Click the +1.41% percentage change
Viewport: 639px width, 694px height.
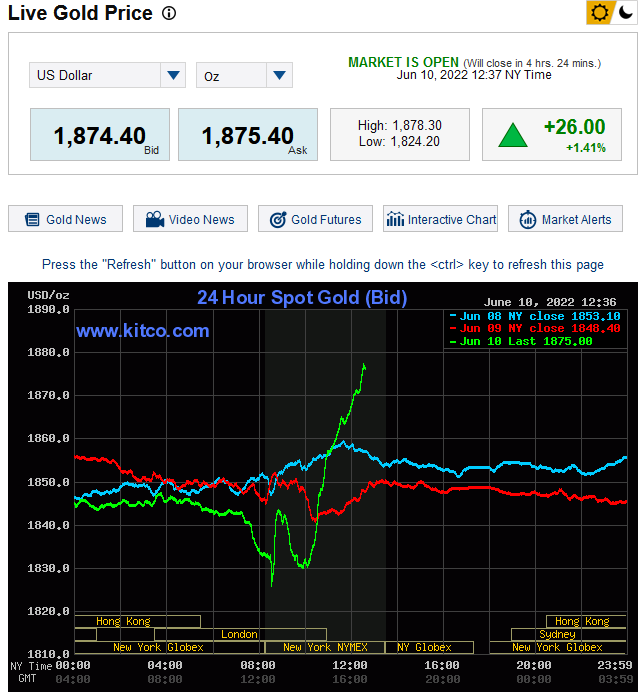tap(586, 148)
